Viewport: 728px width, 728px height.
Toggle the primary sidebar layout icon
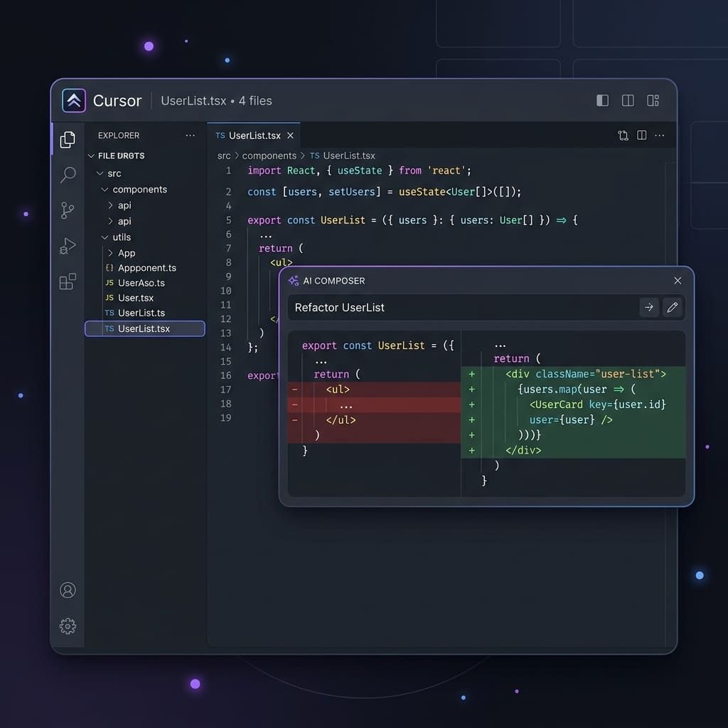pos(602,100)
